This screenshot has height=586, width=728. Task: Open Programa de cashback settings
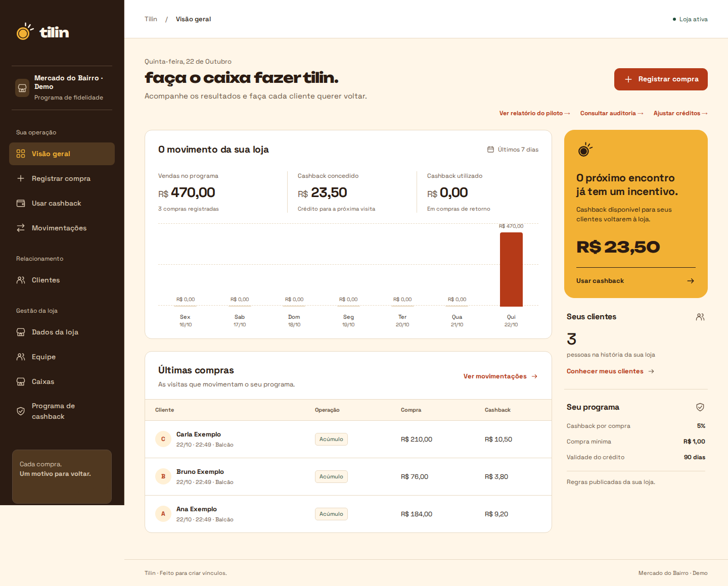click(62, 411)
